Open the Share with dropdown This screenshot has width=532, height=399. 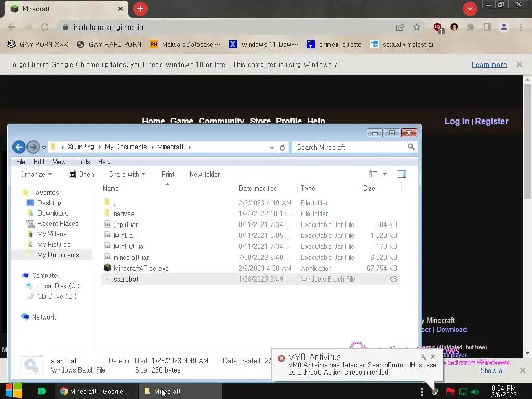point(127,174)
